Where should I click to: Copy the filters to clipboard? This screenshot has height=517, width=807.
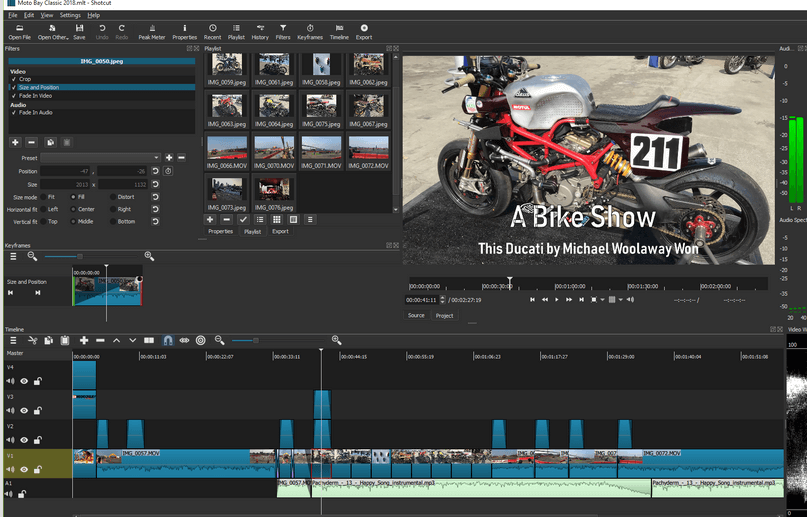[x=50, y=142]
